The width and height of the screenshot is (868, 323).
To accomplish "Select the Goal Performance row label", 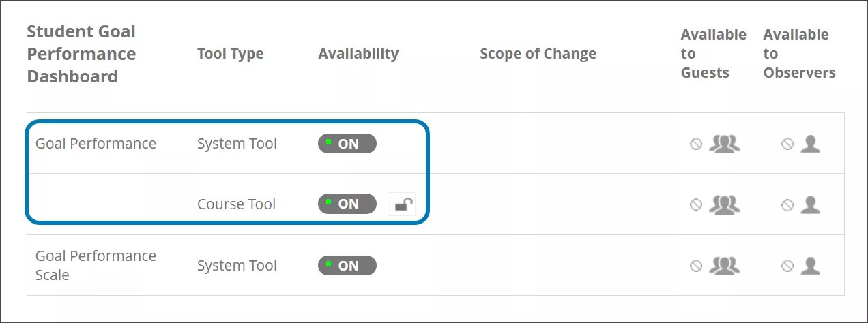I will (x=96, y=144).
